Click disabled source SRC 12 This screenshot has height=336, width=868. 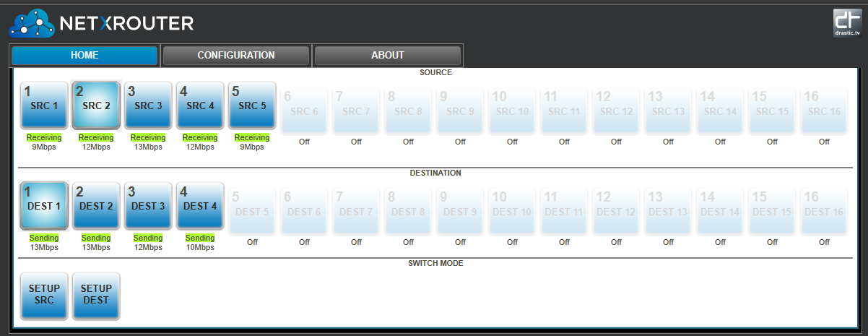point(616,111)
